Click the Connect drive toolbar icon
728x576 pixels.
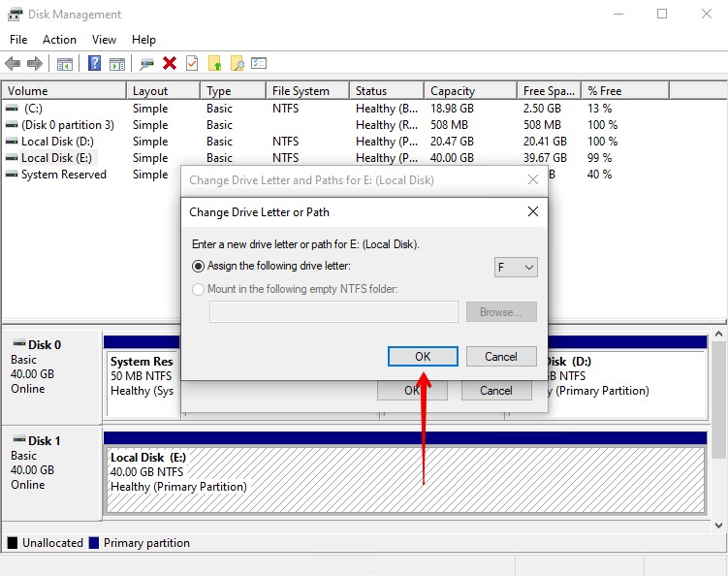click(146, 64)
